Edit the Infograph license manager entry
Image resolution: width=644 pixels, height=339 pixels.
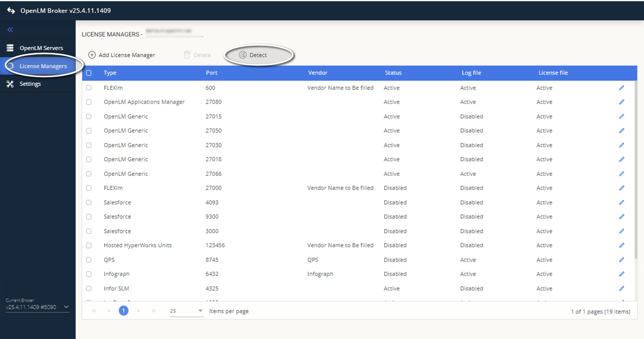[x=621, y=274]
